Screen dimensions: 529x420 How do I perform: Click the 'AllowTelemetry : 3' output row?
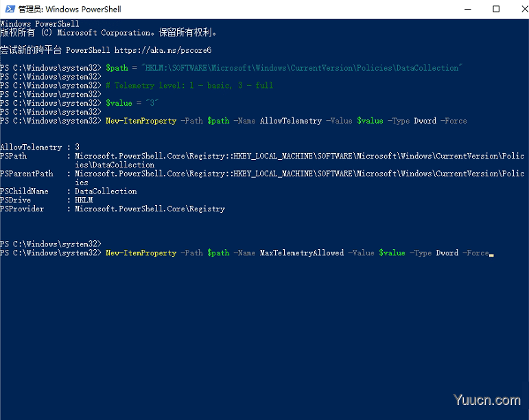(x=40, y=147)
